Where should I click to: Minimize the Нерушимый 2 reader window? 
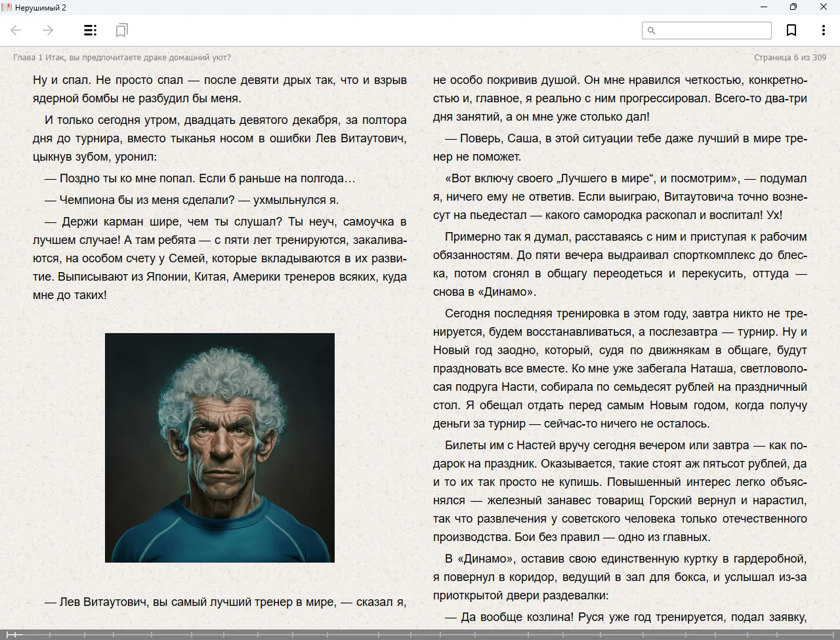[x=764, y=7]
